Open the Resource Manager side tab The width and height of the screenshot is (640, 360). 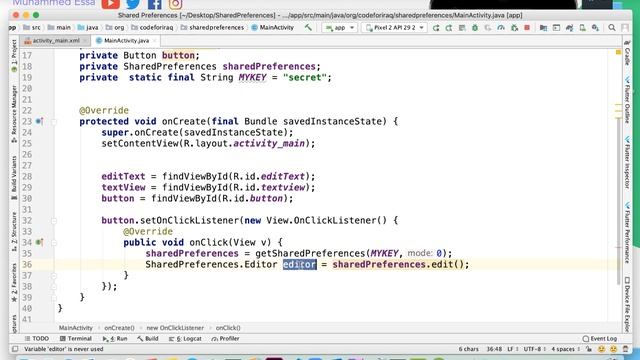coord(14,113)
